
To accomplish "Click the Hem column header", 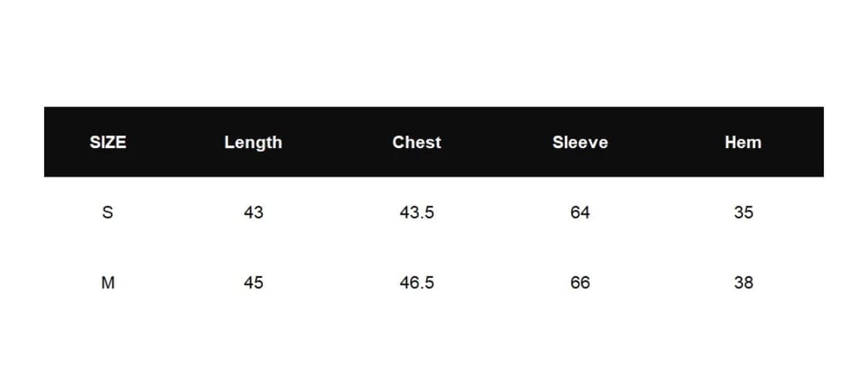I will tap(743, 142).
